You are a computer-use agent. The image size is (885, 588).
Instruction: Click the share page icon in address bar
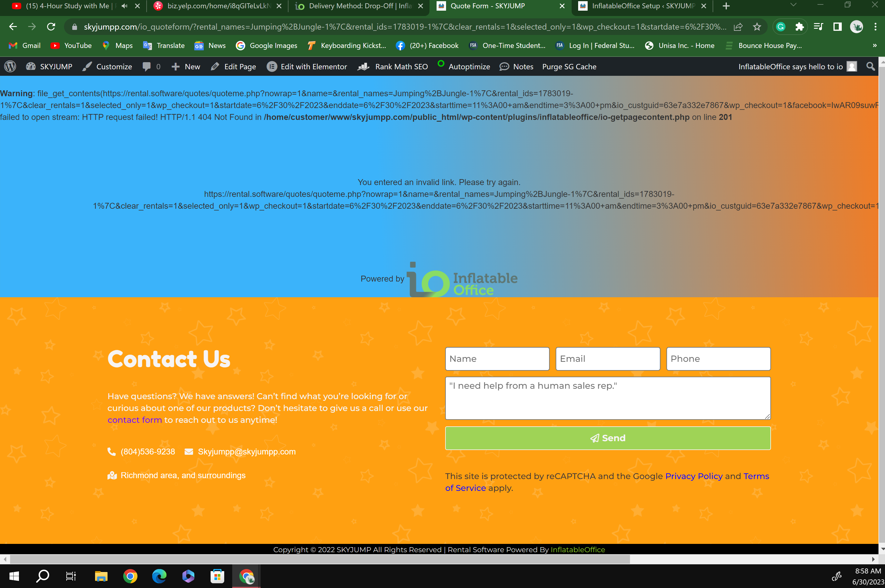click(738, 27)
